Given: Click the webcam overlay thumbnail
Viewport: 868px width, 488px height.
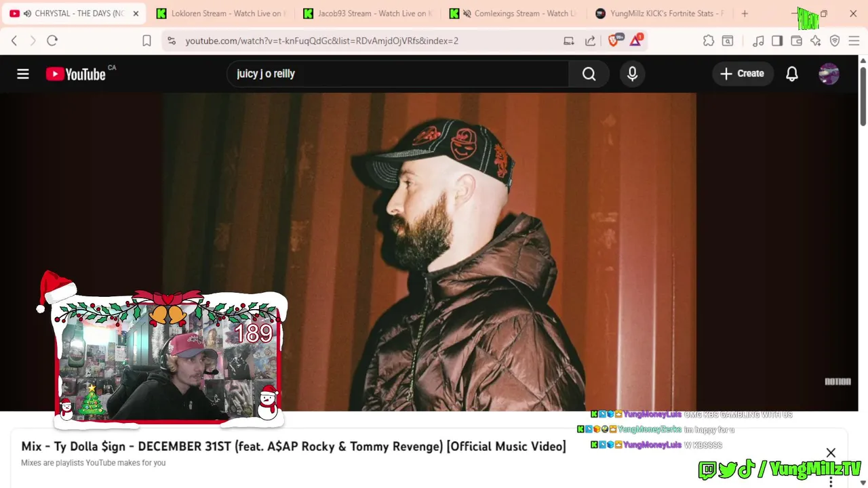Looking at the screenshot, I should point(168,359).
